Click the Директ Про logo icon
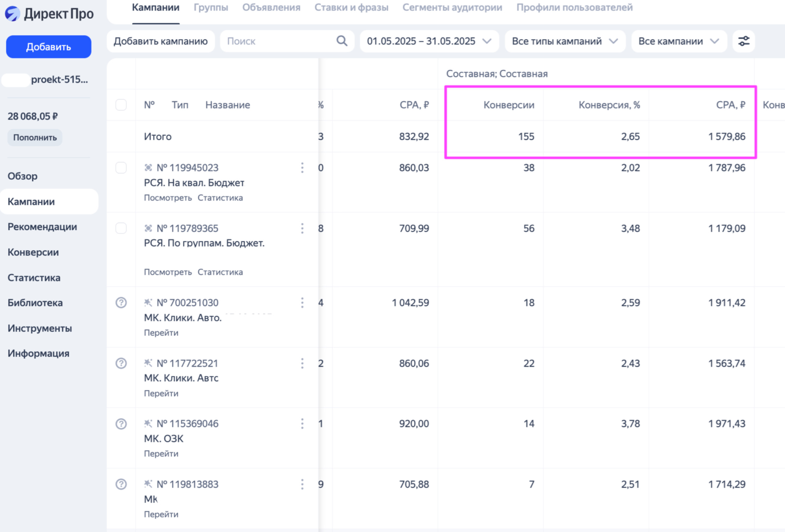785x532 pixels. 13,14
